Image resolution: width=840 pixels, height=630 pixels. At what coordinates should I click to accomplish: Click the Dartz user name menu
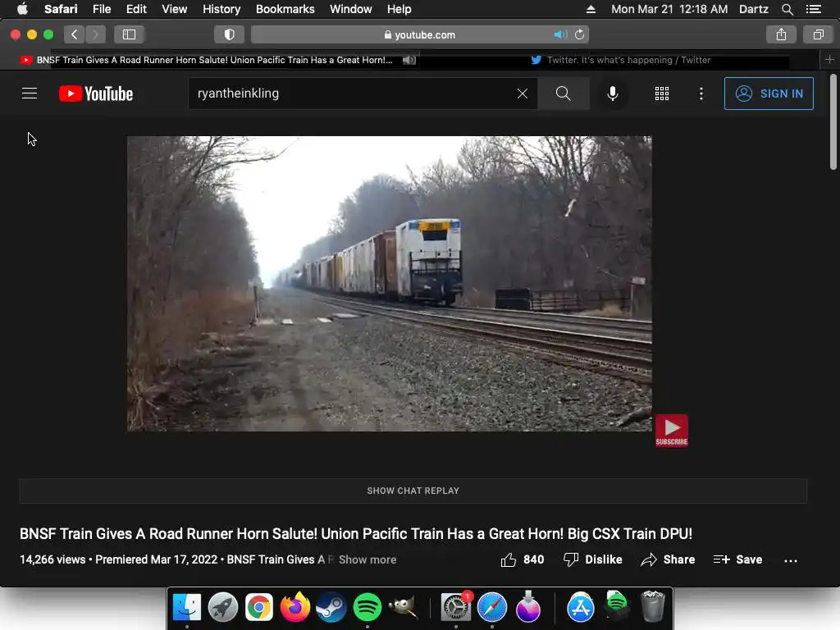tap(753, 9)
